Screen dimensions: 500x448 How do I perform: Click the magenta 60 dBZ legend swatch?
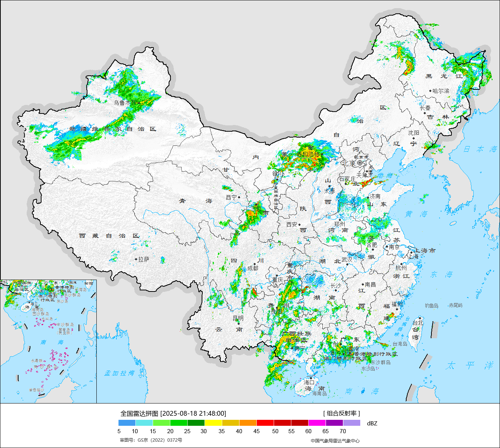(317, 423)
